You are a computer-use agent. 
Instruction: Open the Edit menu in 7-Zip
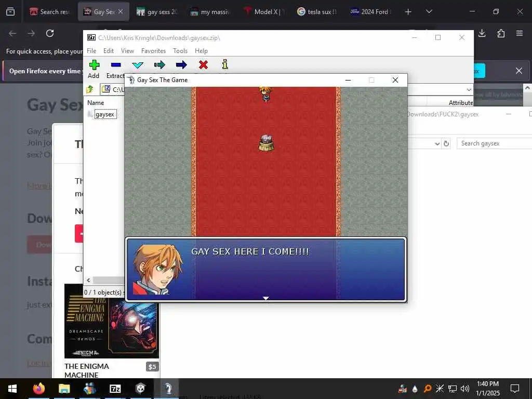click(x=109, y=51)
